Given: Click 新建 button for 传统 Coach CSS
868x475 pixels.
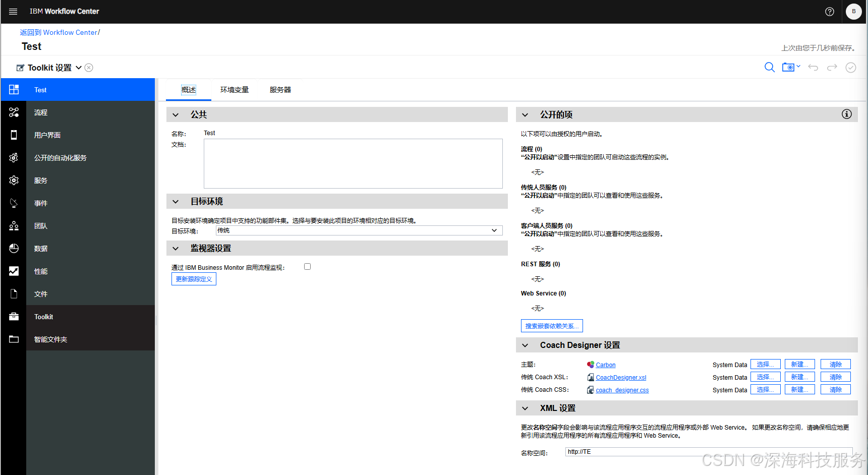Looking at the screenshot, I should tap(800, 389).
